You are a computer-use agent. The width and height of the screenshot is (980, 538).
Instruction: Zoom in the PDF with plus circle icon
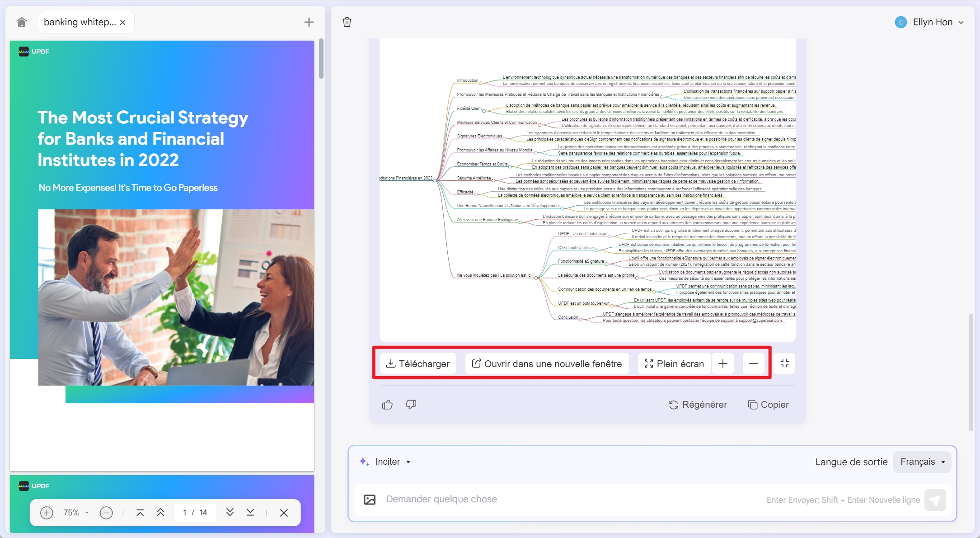coord(47,513)
